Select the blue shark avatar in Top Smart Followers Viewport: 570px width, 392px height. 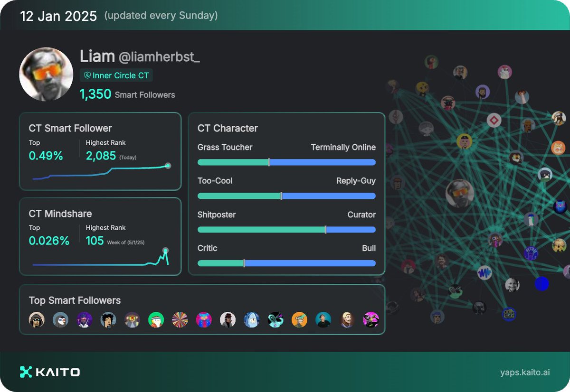pyautogui.click(x=252, y=320)
